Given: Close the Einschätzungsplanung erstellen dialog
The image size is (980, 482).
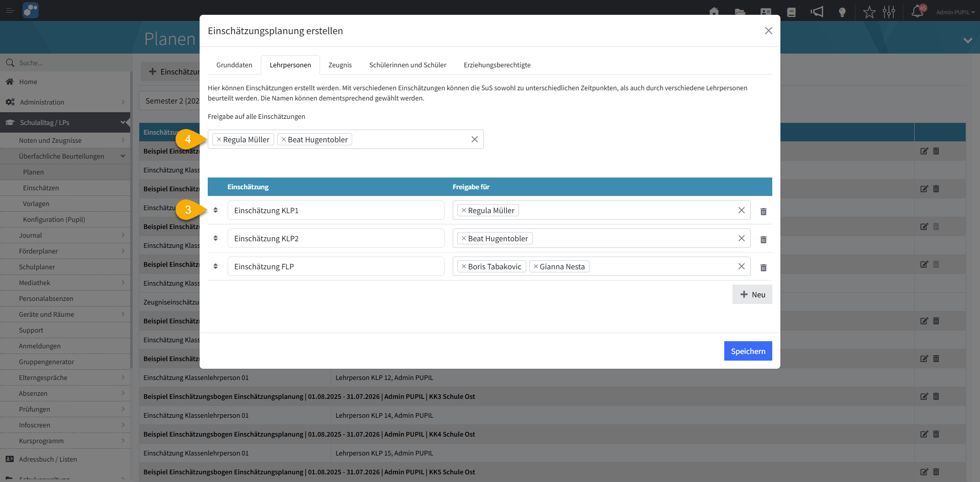Looking at the screenshot, I should click(x=769, y=31).
